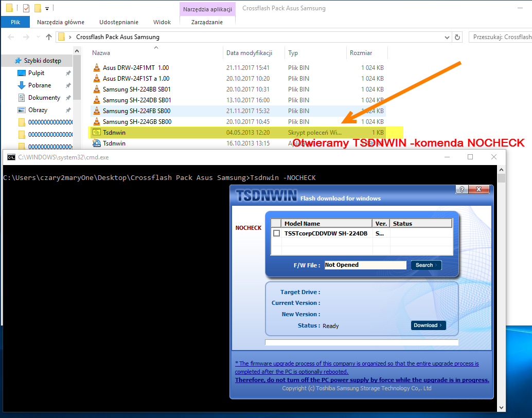Screen dimensions: 532x418
Task: Sort by the Rozmiar column header
Action: coord(361,53)
